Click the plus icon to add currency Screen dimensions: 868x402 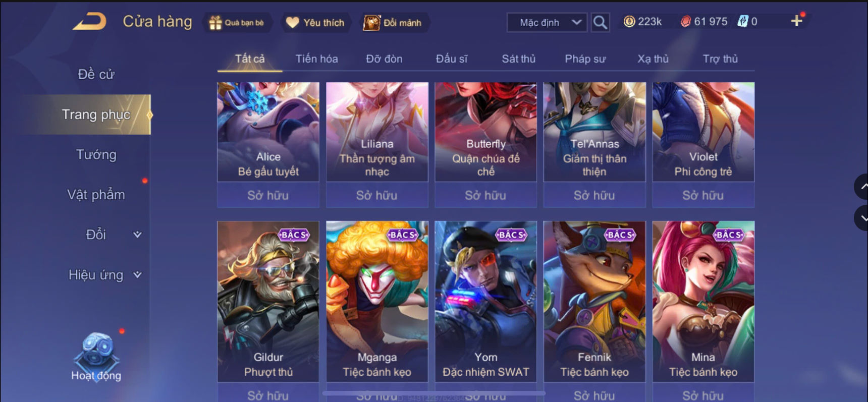796,21
